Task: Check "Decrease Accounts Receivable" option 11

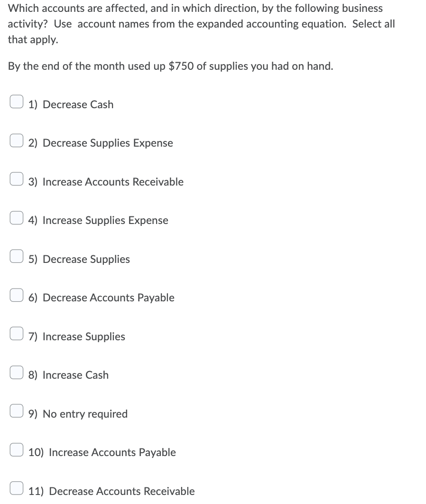Action: pyautogui.click(x=17, y=488)
